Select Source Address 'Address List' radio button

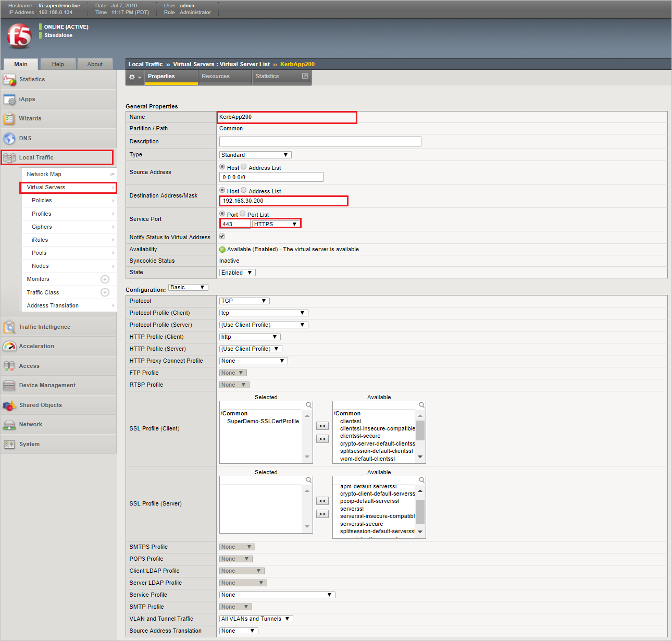(244, 167)
